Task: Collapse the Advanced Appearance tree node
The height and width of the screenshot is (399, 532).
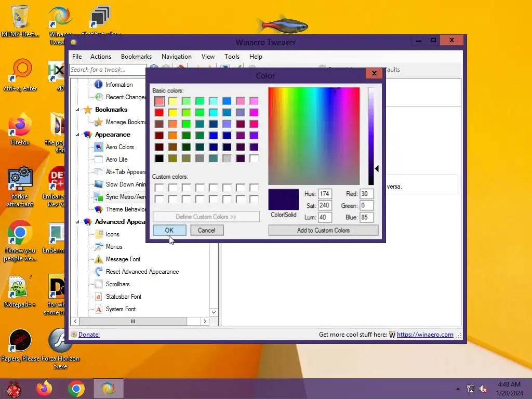Action: coord(77,222)
